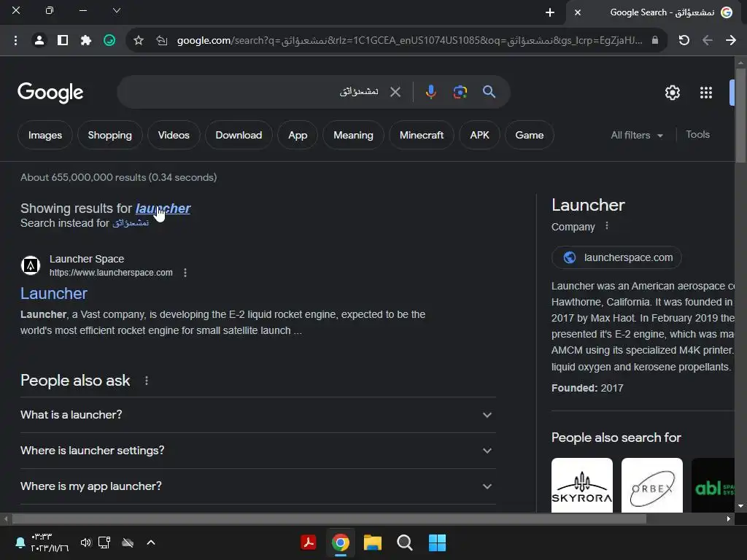Click the Grammarly extension icon
The image size is (747, 560).
pos(109,41)
